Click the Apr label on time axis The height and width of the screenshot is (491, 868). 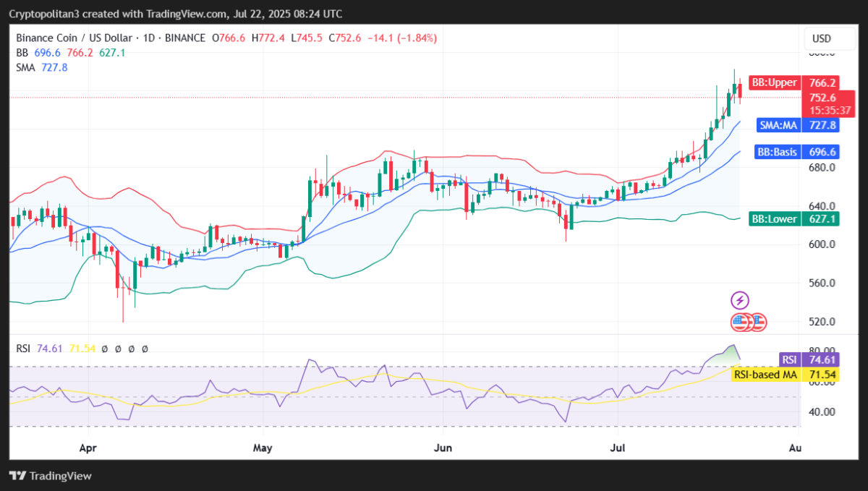point(88,448)
